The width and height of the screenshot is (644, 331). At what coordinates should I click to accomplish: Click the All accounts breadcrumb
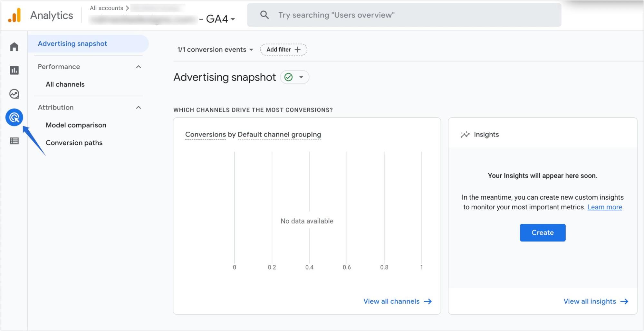(x=106, y=8)
